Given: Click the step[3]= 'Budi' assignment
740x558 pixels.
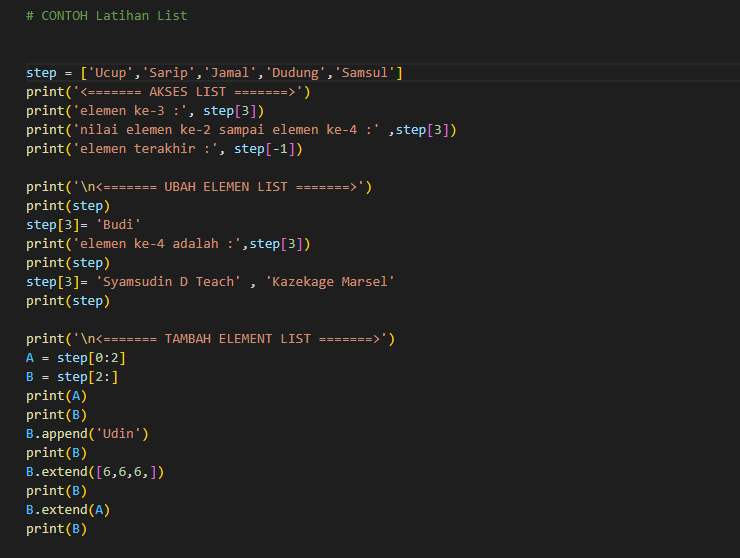Looking at the screenshot, I should (84, 225).
